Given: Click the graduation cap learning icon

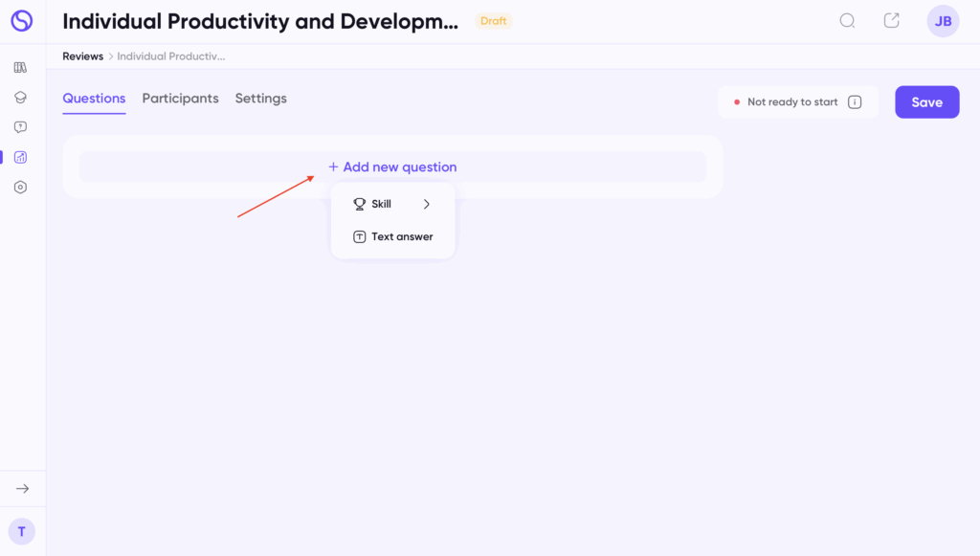Looking at the screenshot, I should point(20,98).
